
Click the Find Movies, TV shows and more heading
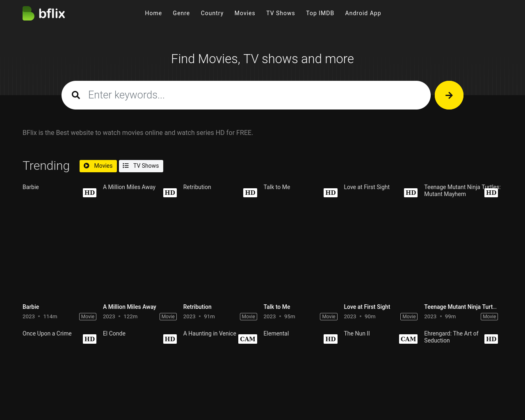(262, 59)
